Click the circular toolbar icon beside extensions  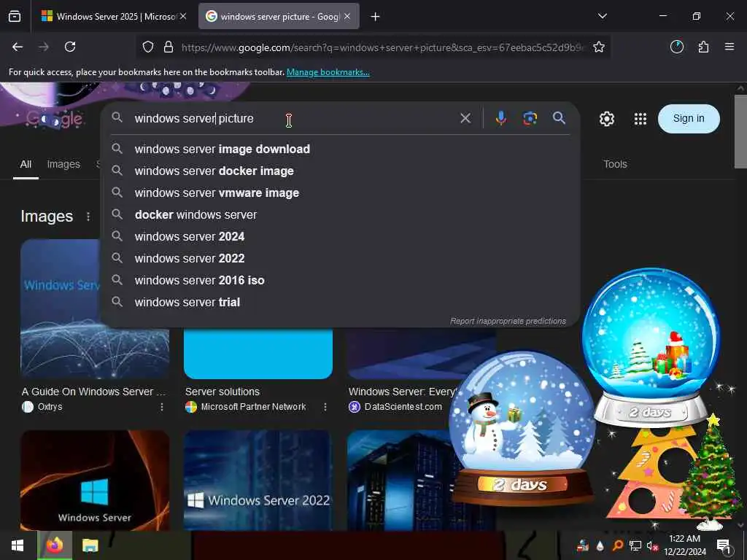tap(677, 47)
